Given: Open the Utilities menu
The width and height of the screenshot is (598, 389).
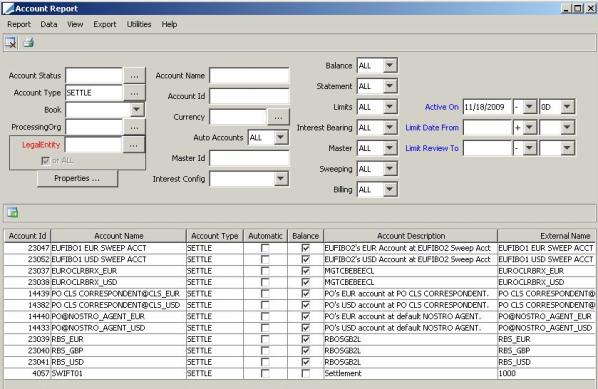Looking at the screenshot, I should tap(139, 24).
